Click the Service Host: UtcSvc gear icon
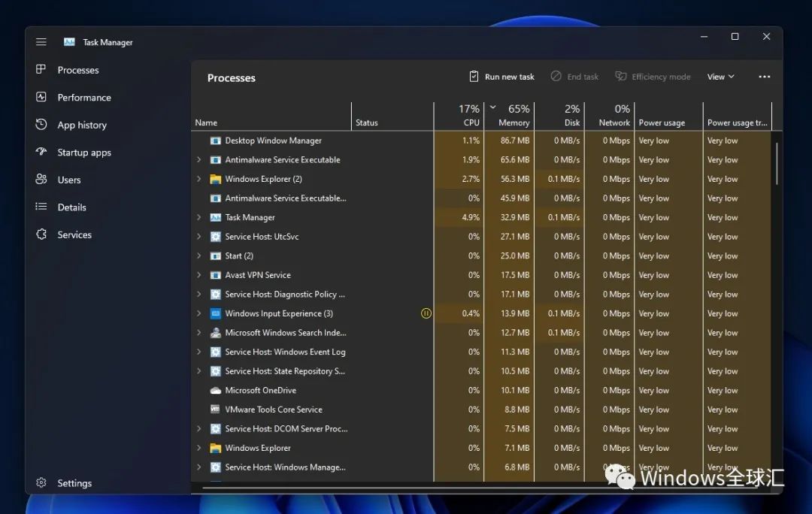The image size is (812, 514). coord(216,237)
